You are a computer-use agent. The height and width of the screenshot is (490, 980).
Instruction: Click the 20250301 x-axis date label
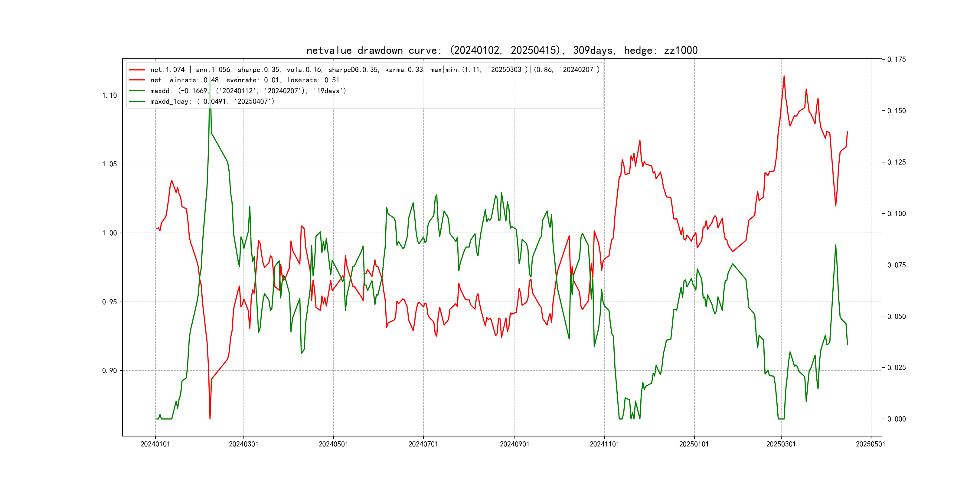[x=781, y=444]
